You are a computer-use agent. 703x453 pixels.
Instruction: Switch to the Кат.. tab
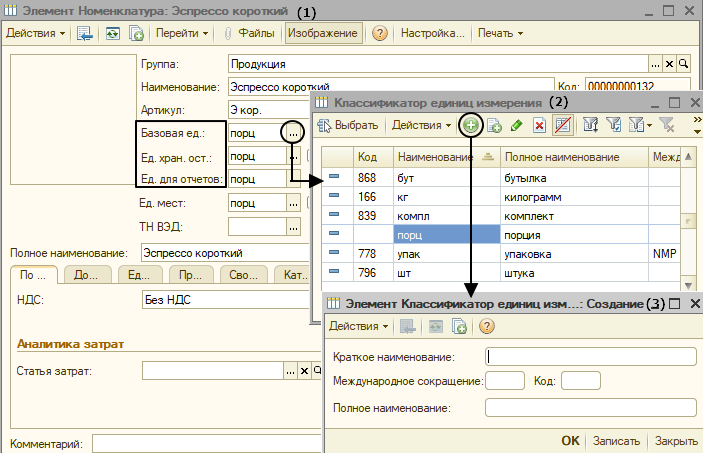[x=293, y=275]
